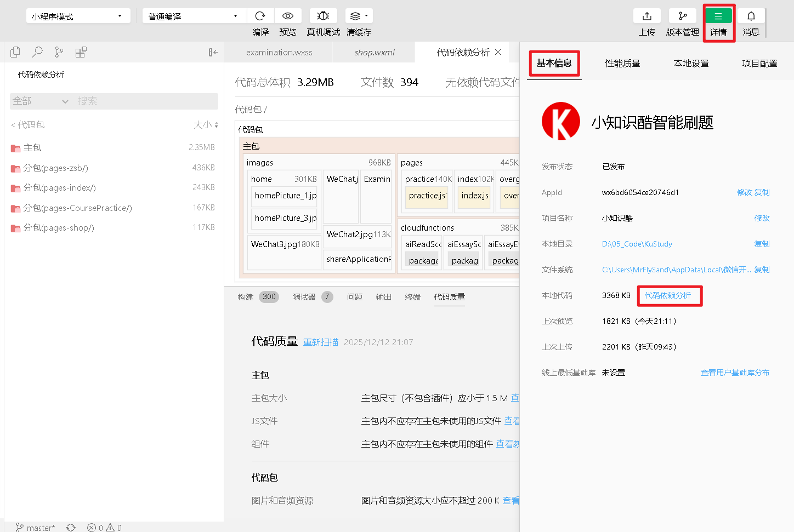Click the preview (预览) eye icon
This screenshot has height=532, width=794.
[x=288, y=16]
